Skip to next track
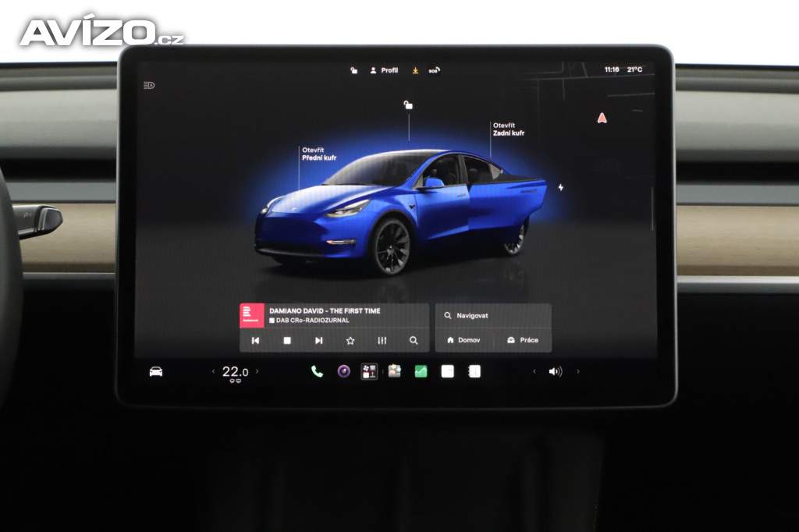799x532 pixels. click(x=318, y=340)
